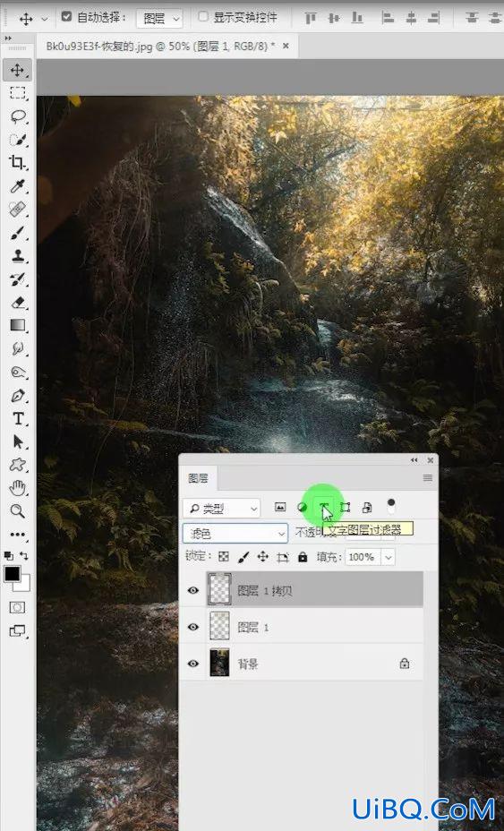Toggle prevent artboard auto-nesting lock
This screenshot has width=504, height=831.
(283, 557)
